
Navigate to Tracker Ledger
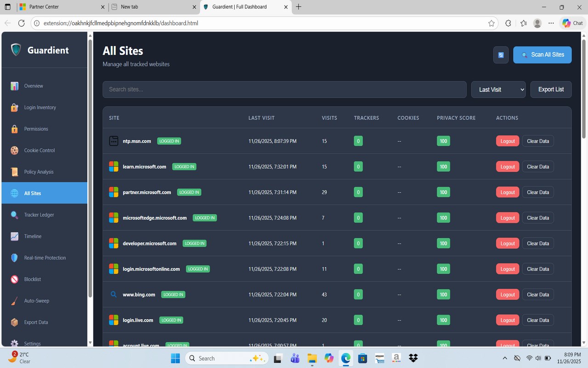[x=45, y=215]
